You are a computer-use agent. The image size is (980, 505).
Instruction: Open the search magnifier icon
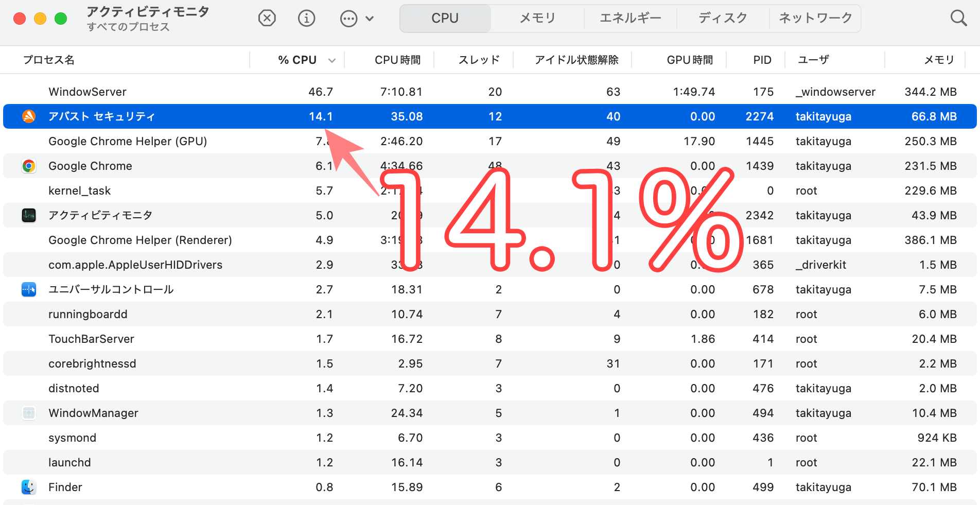coord(958,19)
